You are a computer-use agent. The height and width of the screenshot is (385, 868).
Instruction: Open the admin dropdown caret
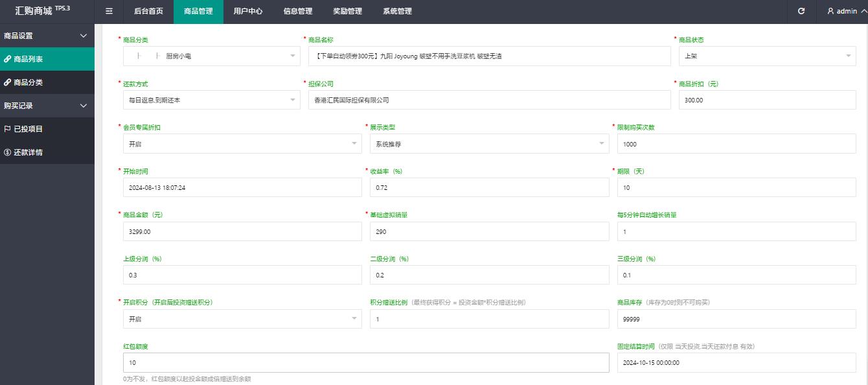[x=863, y=11]
